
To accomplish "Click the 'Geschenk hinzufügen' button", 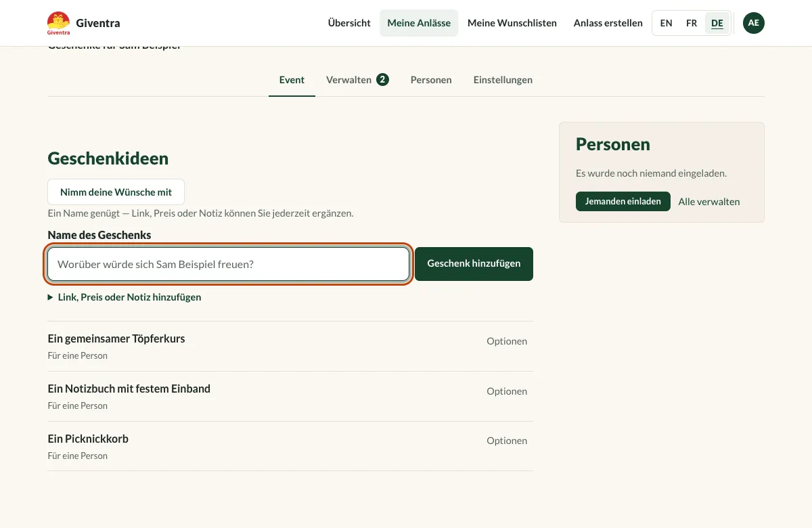I will pos(474,264).
